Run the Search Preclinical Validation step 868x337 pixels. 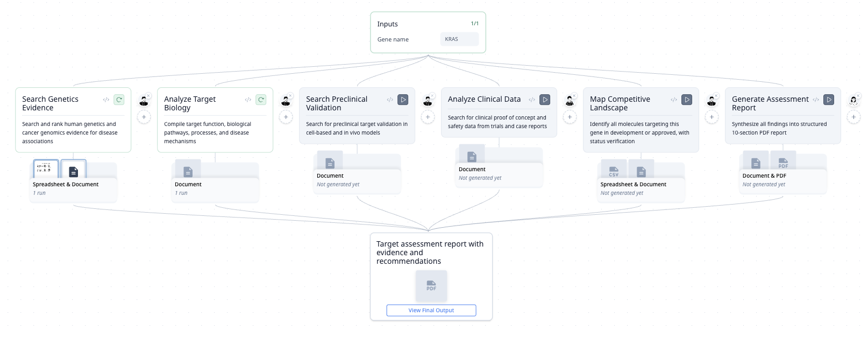pyautogui.click(x=403, y=100)
